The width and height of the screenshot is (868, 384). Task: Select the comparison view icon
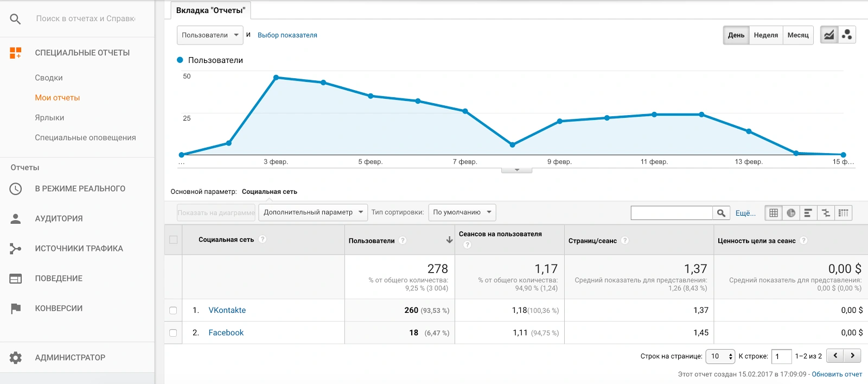(826, 213)
